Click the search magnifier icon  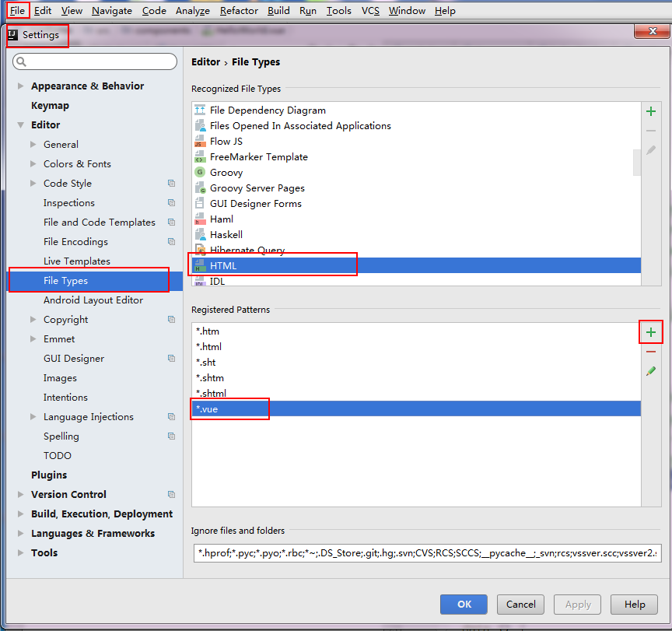pyautogui.click(x=22, y=61)
